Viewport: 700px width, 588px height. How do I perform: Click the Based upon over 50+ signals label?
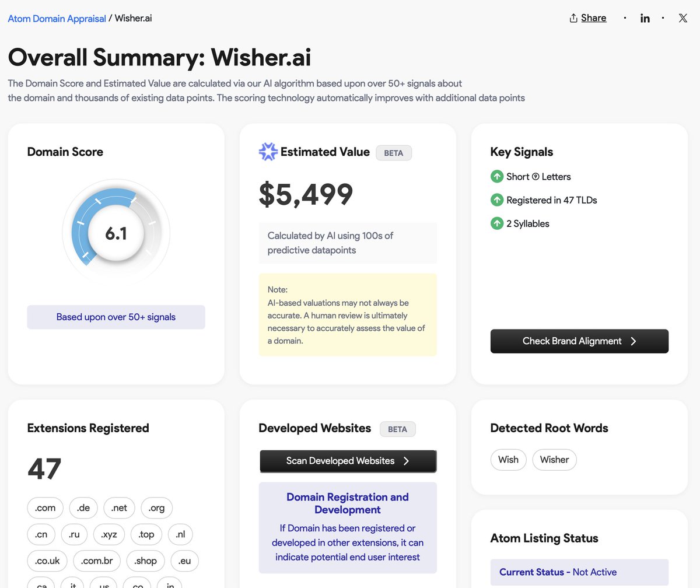point(116,317)
